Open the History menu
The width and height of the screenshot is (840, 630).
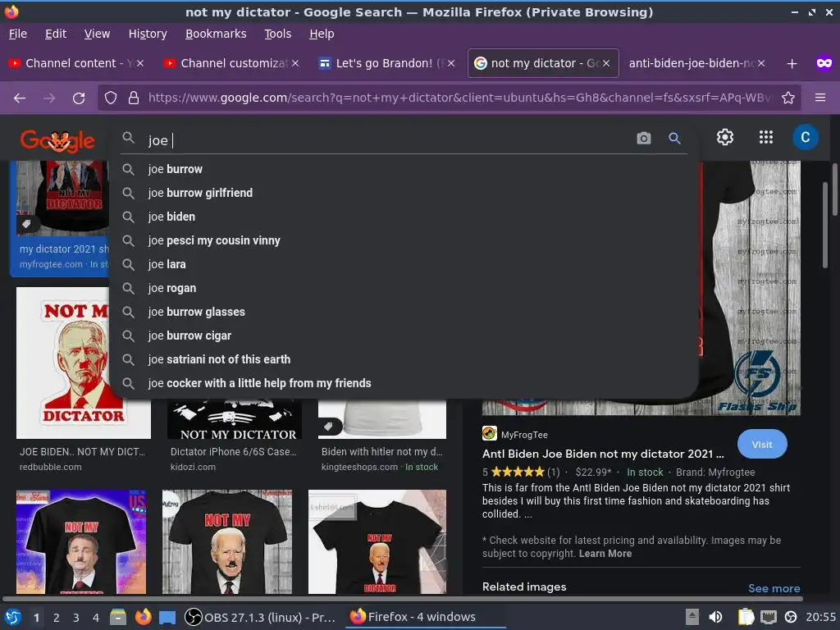pos(148,34)
